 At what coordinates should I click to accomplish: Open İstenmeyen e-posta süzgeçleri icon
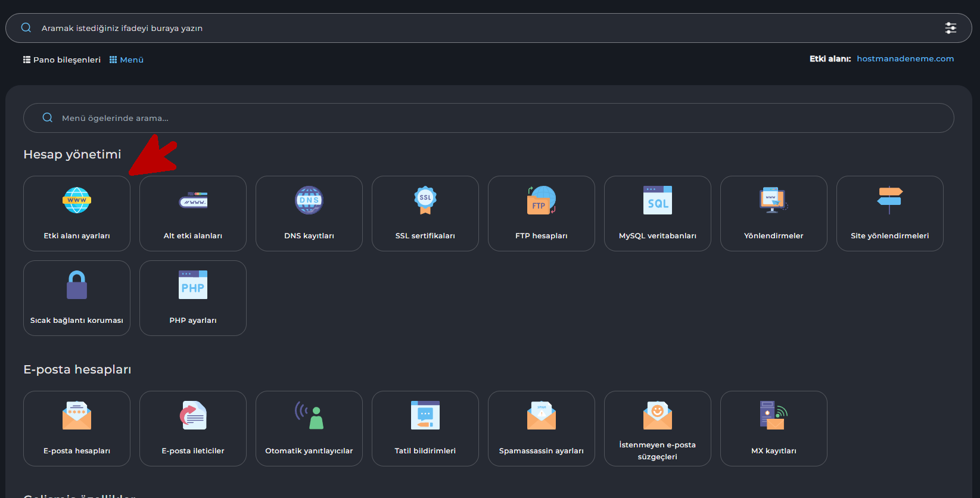(x=658, y=415)
